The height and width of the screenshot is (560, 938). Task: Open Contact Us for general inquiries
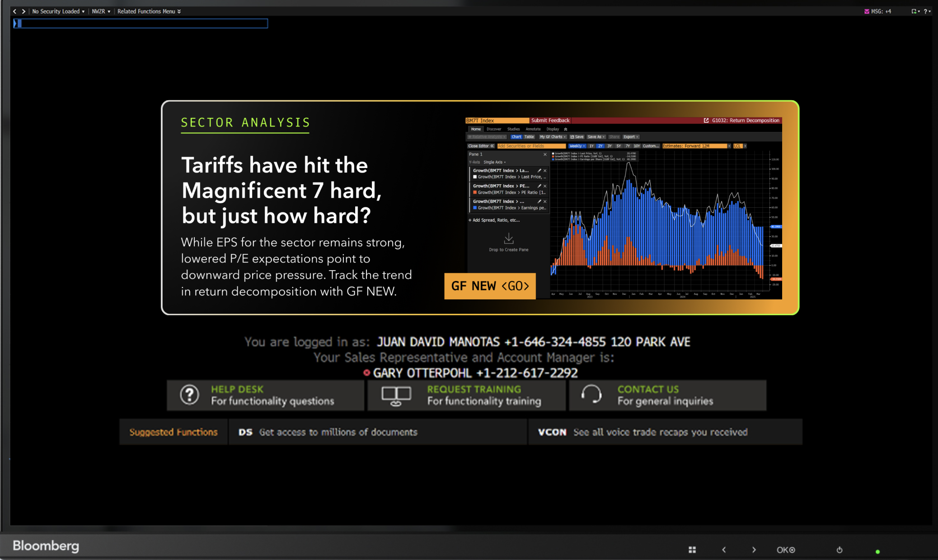point(667,395)
